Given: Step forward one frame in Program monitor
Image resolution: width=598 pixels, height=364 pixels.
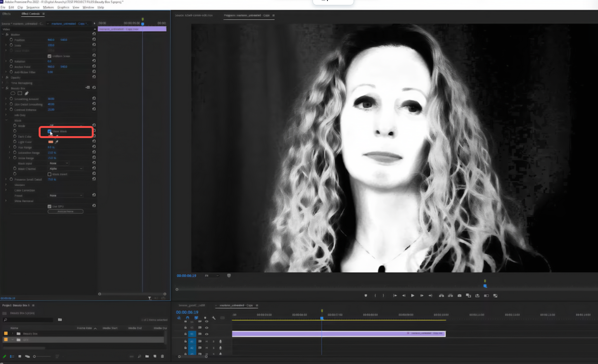Looking at the screenshot, I should pyautogui.click(x=422, y=295).
